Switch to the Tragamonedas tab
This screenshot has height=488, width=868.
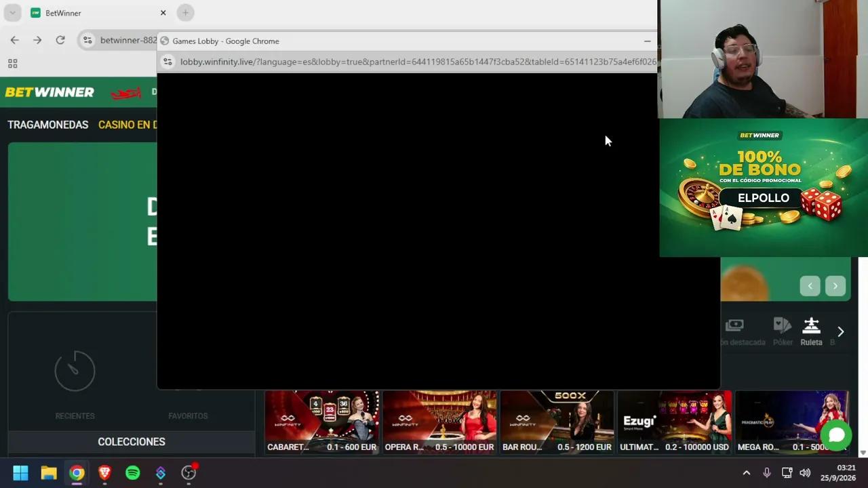[x=48, y=125]
